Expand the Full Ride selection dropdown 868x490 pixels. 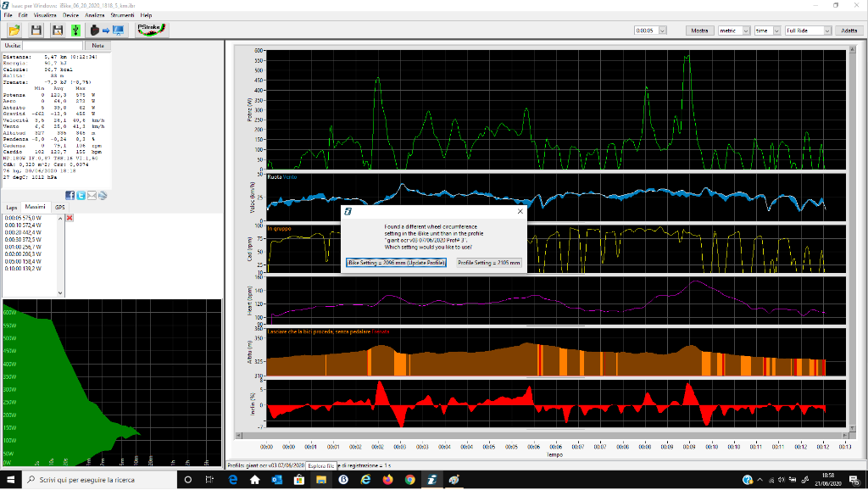(x=827, y=31)
